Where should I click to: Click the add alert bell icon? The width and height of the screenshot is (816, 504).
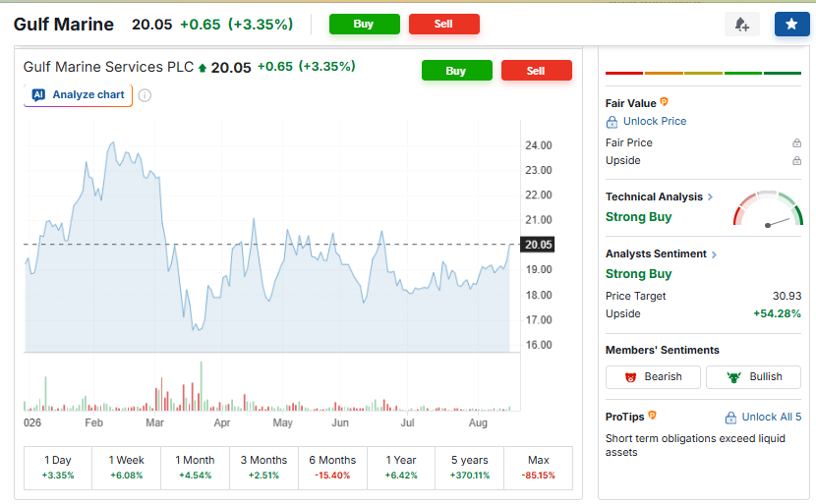click(x=741, y=24)
